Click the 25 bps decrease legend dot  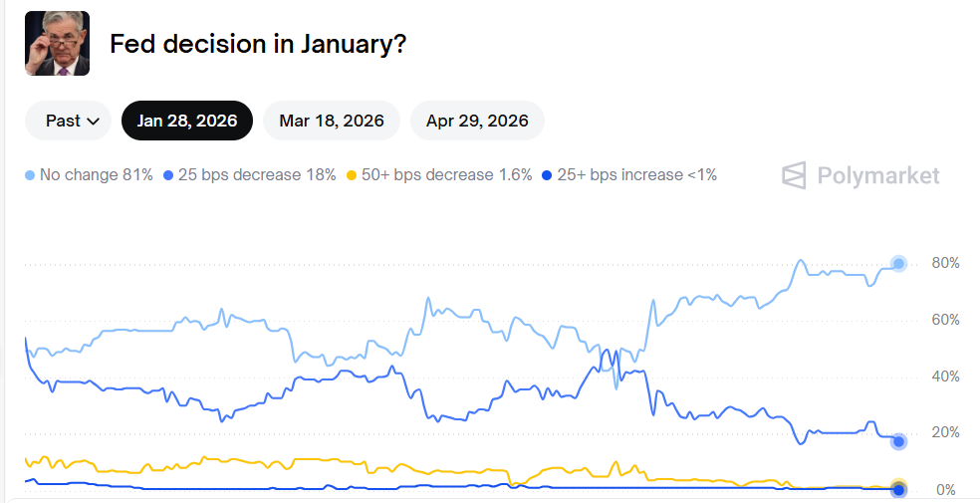(168, 176)
